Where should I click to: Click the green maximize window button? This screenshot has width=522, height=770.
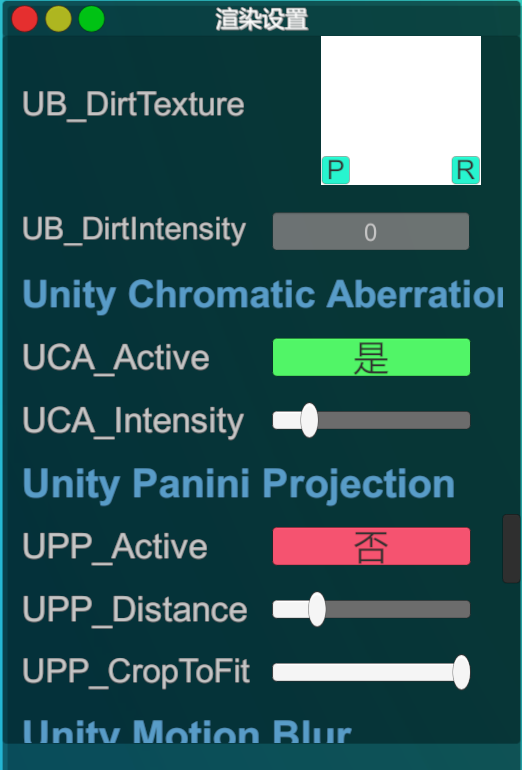[91, 19]
